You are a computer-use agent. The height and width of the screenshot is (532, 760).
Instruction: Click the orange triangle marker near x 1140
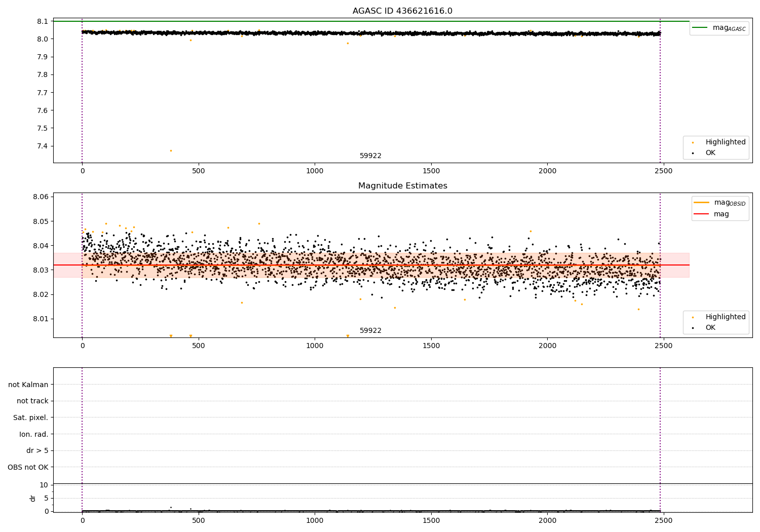348,336
